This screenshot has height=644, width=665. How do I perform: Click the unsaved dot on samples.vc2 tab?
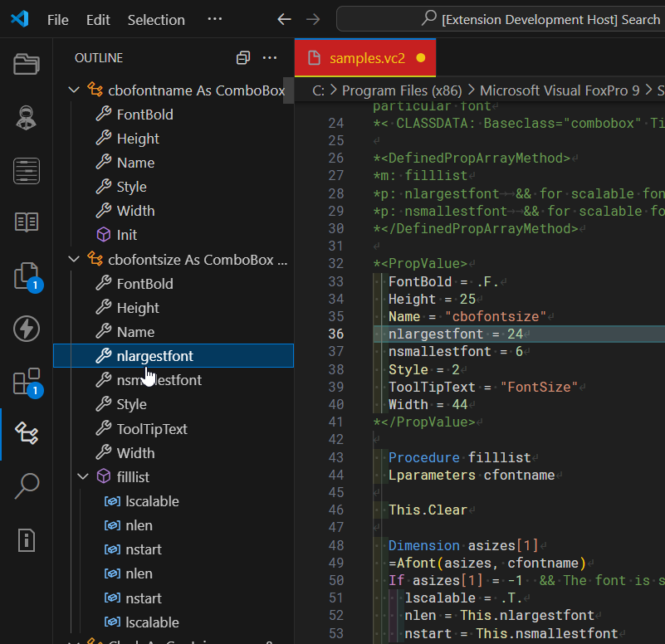[421, 57]
